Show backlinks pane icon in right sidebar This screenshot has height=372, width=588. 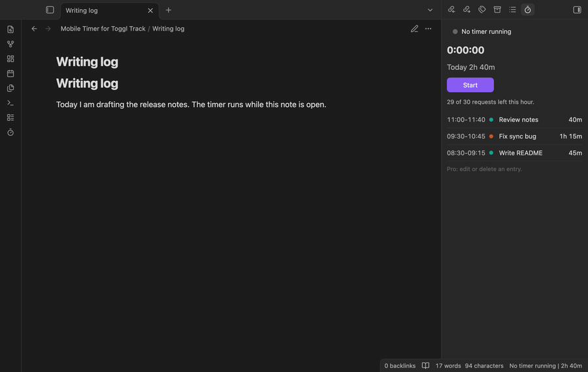pyautogui.click(x=451, y=10)
